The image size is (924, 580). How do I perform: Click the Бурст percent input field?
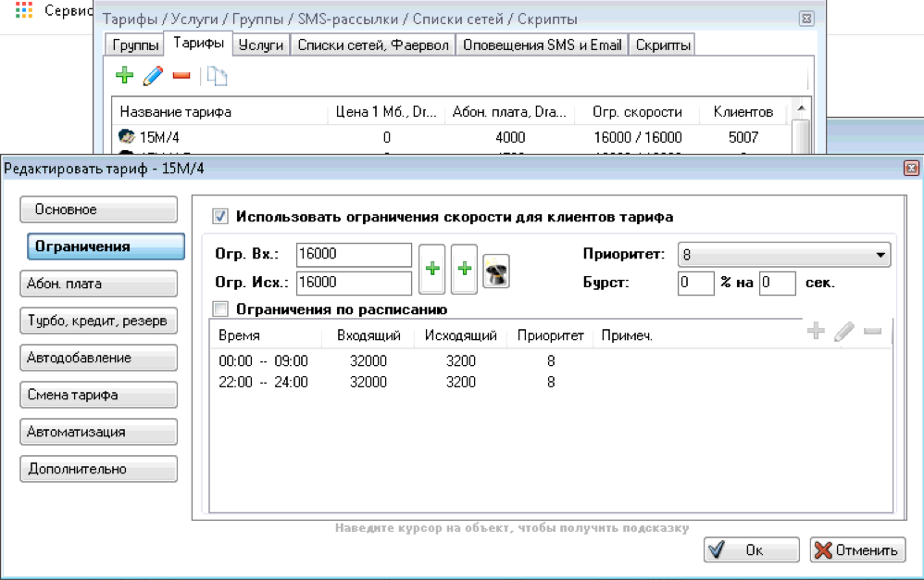pyautogui.click(x=695, y=283)
